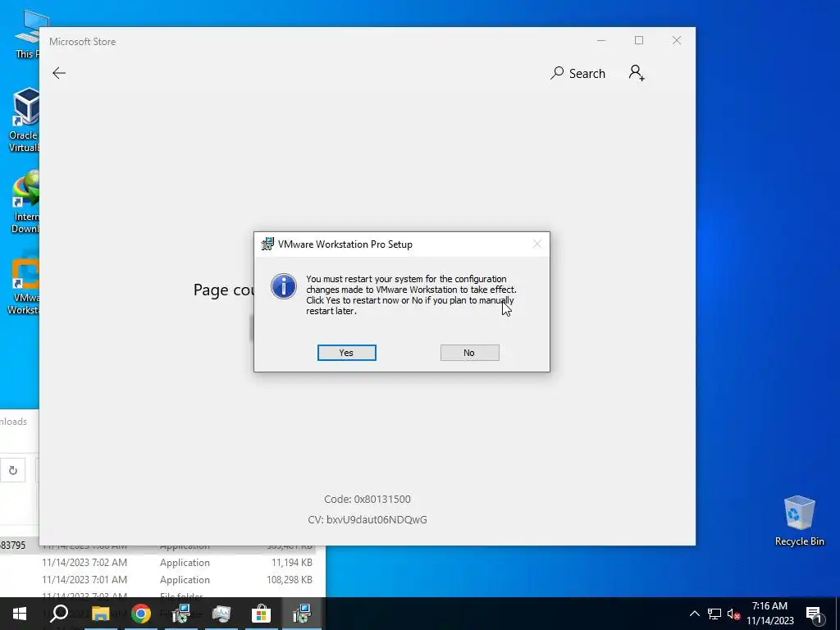The image size is (840, 630).
Task: Show hidden system tray icons
Action: click(694, 614)
